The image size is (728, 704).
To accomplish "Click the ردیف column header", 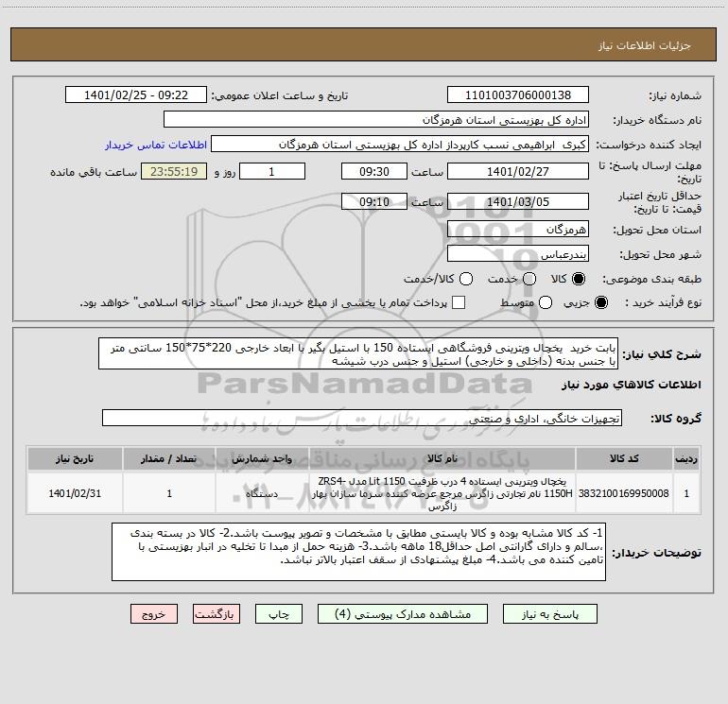I will [686, 458].
